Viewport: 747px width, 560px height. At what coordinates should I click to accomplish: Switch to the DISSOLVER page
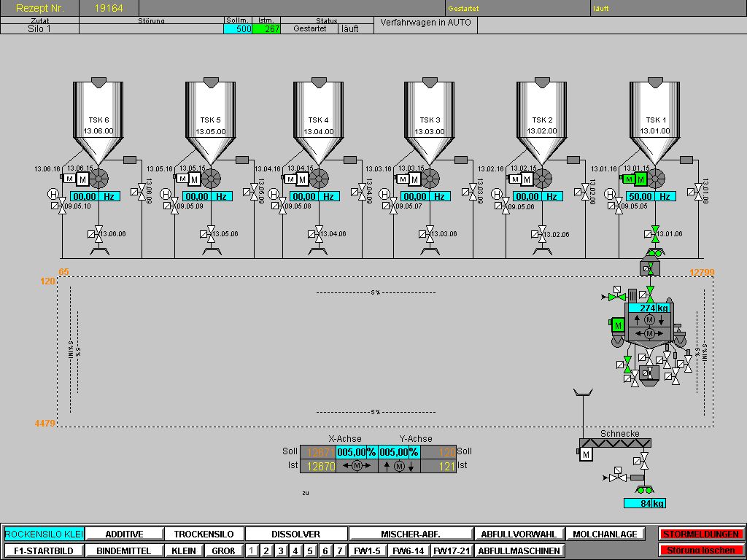[296, 534]
